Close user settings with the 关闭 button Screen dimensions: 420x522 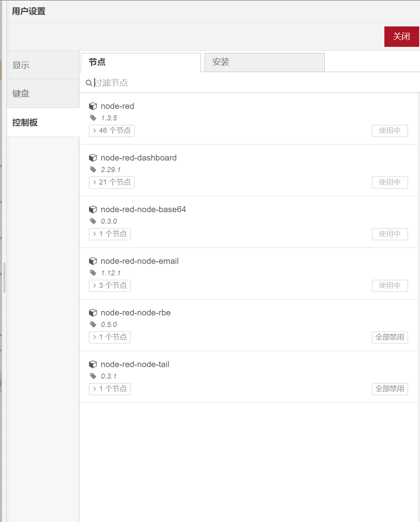[401, 36]
